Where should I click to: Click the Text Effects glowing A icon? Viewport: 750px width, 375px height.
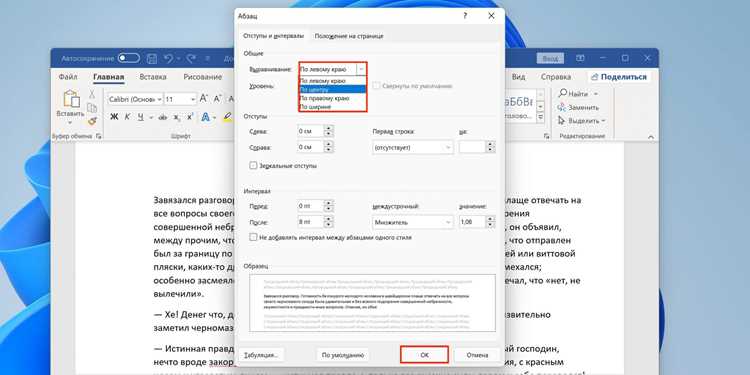tap(206, 117)
